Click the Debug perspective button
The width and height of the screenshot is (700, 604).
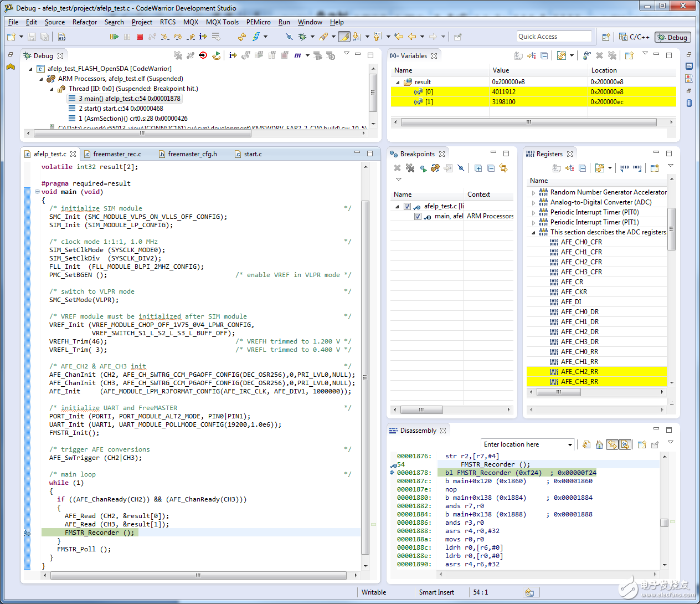(x=672, y=37)
